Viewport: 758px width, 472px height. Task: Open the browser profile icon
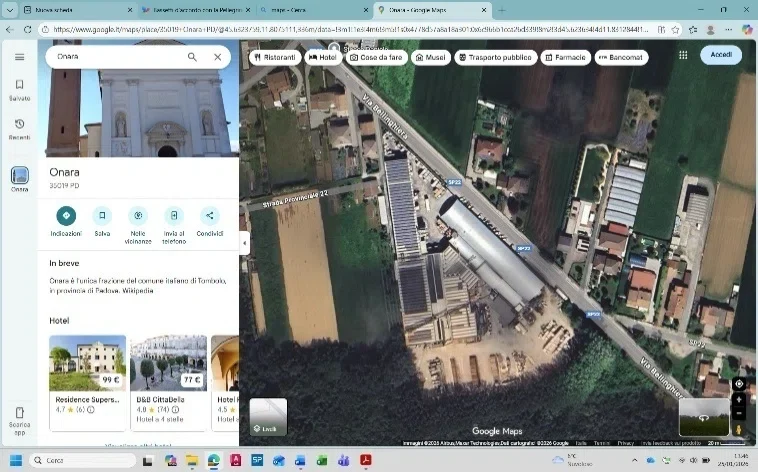pyautogui.click(x=711, y=30)
